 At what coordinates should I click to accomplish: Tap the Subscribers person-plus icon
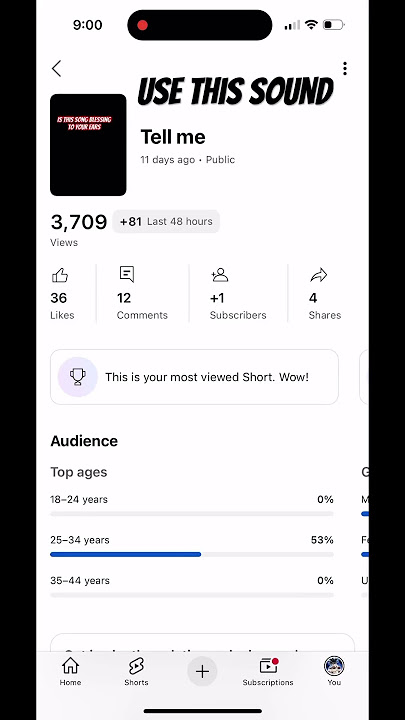click(x=219, y=275)
